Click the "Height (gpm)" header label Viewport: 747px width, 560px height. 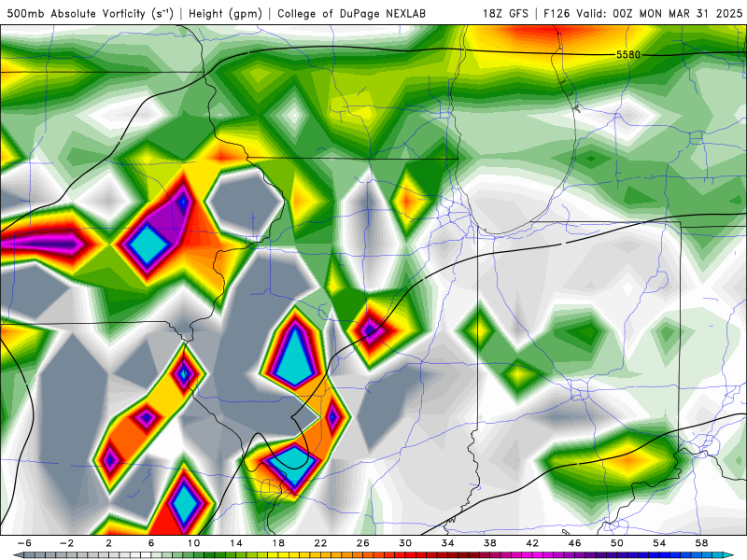click(x=225, y=14)
